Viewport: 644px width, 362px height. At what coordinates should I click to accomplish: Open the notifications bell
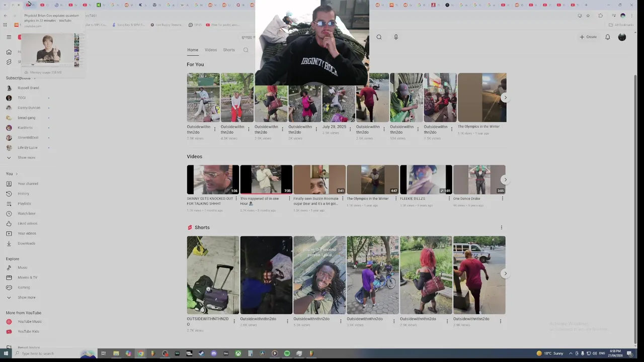click(607, 37)
